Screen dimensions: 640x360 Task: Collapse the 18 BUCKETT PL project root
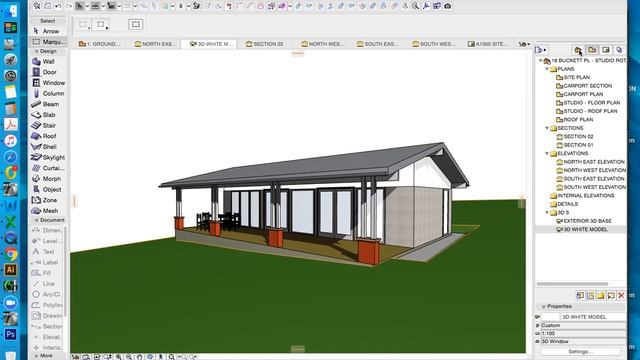click(x=540, y=60)
